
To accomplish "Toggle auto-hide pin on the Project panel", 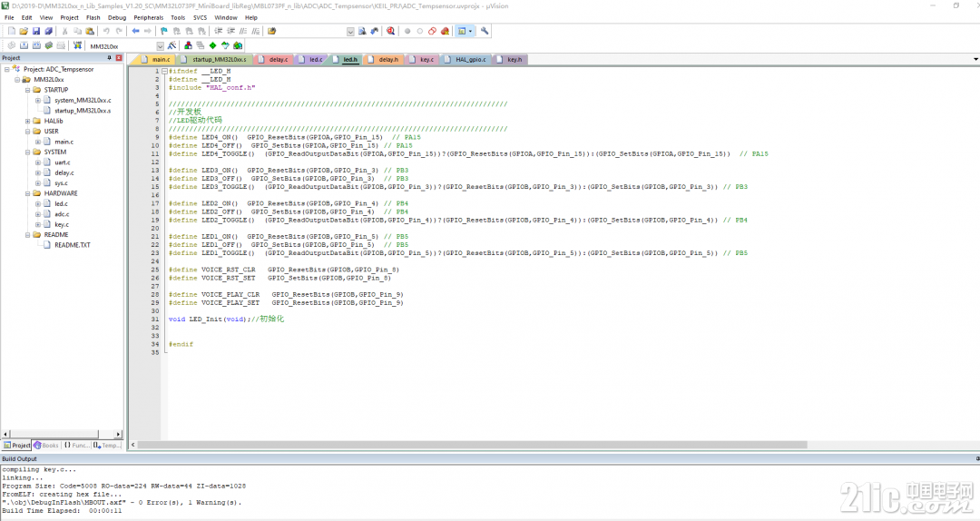I will (x=110, y=57).
